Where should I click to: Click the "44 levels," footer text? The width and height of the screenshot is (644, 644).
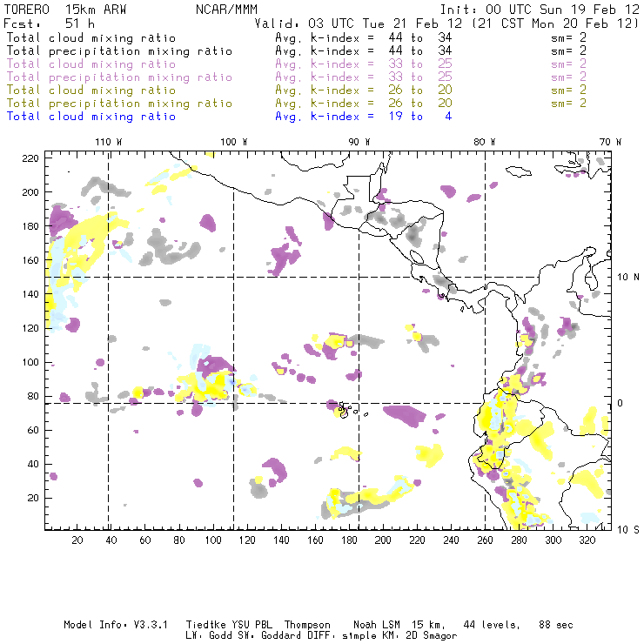pos(492,626)
